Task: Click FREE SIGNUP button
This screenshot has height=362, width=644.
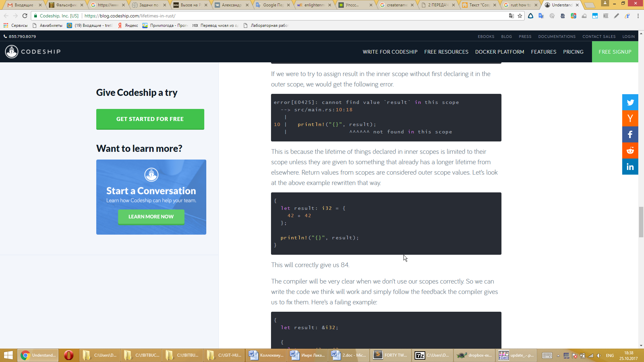Action: [x=614, y=52]
